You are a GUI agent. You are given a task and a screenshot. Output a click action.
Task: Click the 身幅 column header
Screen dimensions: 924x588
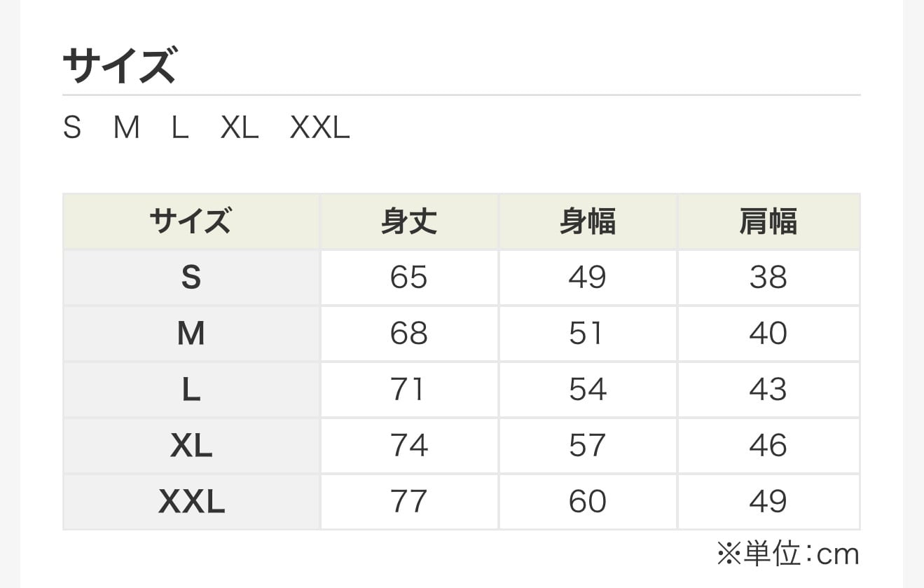pos(588,222)
